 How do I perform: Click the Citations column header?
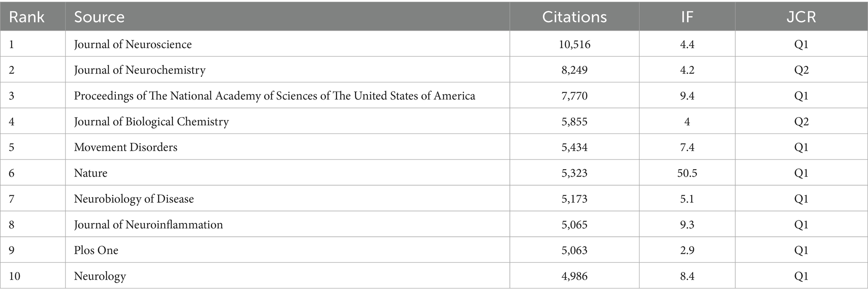pos(574,17)
